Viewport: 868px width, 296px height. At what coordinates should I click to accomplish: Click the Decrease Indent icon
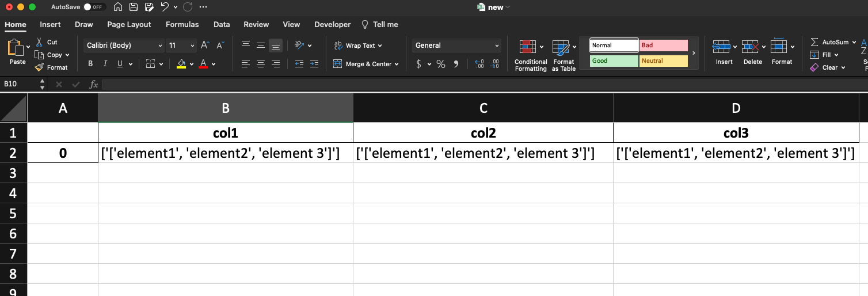(299, 64)
